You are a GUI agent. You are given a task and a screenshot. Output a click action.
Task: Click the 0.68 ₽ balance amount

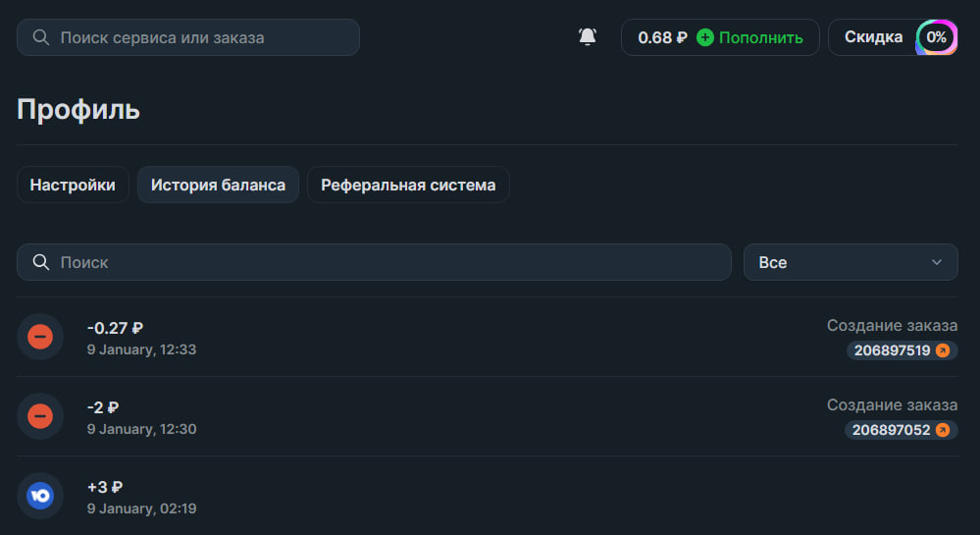662,37
